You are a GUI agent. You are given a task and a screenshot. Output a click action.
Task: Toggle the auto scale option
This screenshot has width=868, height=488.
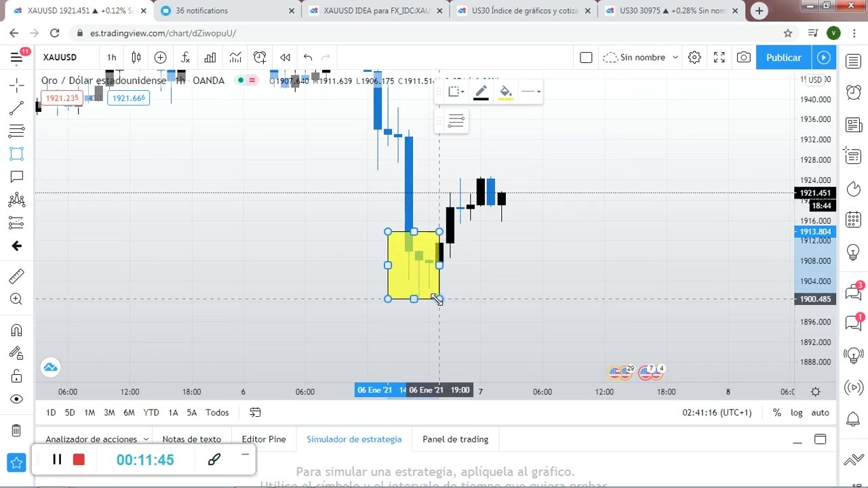coord(820,412)
